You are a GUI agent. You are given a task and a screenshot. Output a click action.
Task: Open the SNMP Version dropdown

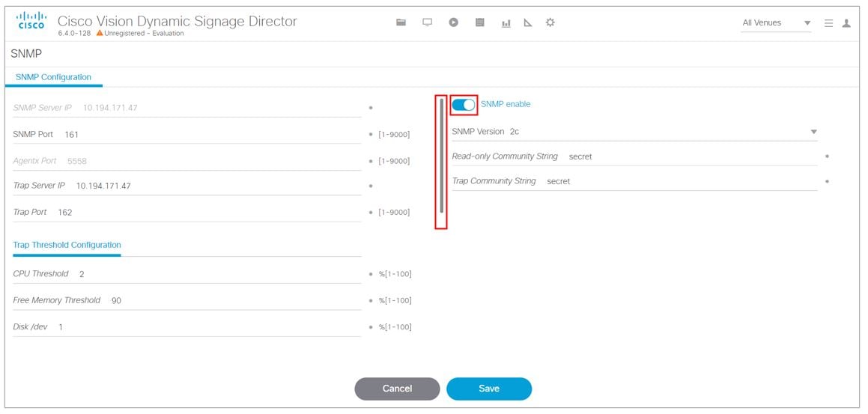[634, 132]
